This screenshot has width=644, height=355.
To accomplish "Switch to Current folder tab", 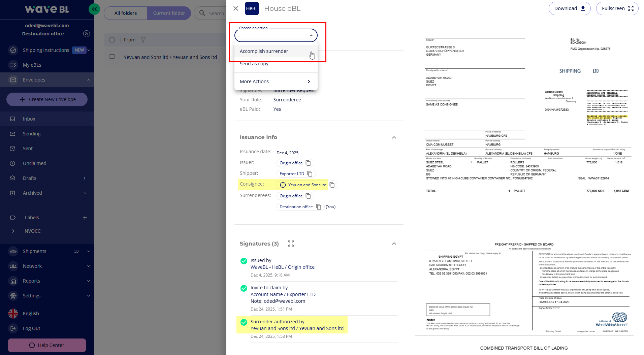I will [169, 13].
